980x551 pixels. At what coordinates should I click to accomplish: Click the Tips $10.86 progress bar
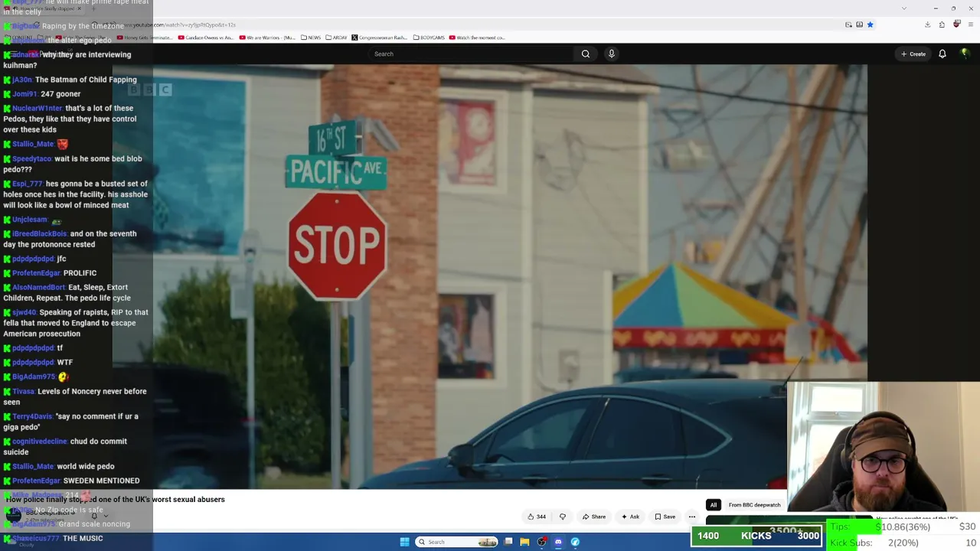[903, 527]
